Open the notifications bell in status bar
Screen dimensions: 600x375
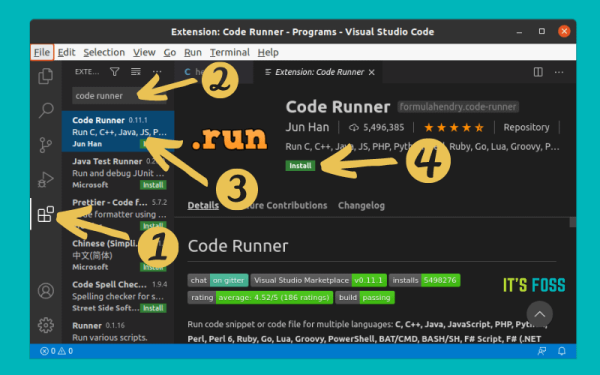tap(561, 351)
